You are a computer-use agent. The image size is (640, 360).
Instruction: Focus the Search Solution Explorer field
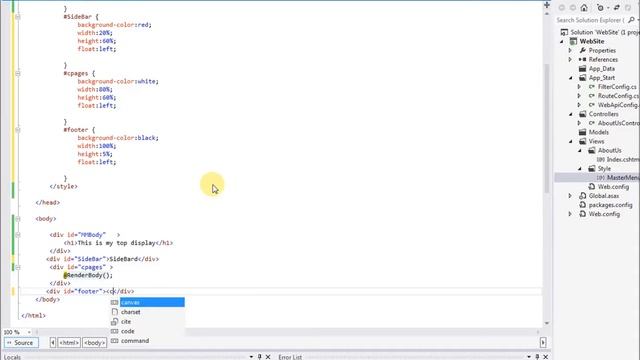pyautogui.click(x=591, y=20)
